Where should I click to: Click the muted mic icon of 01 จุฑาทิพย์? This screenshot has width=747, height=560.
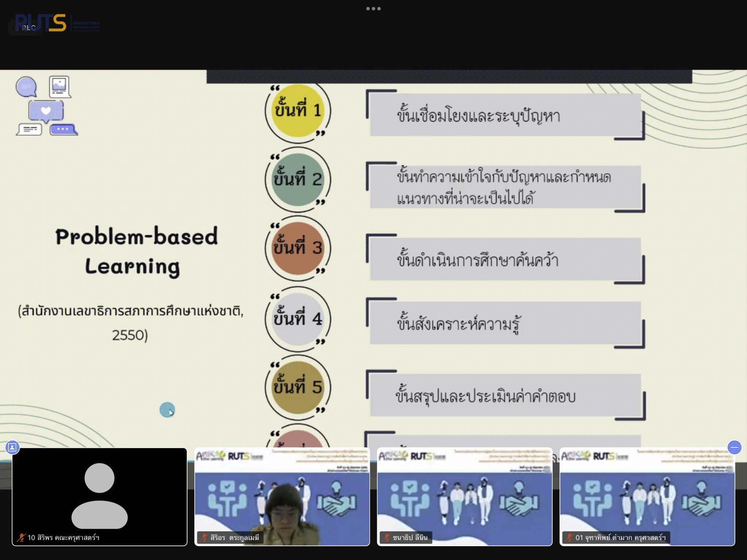[569, 537]
